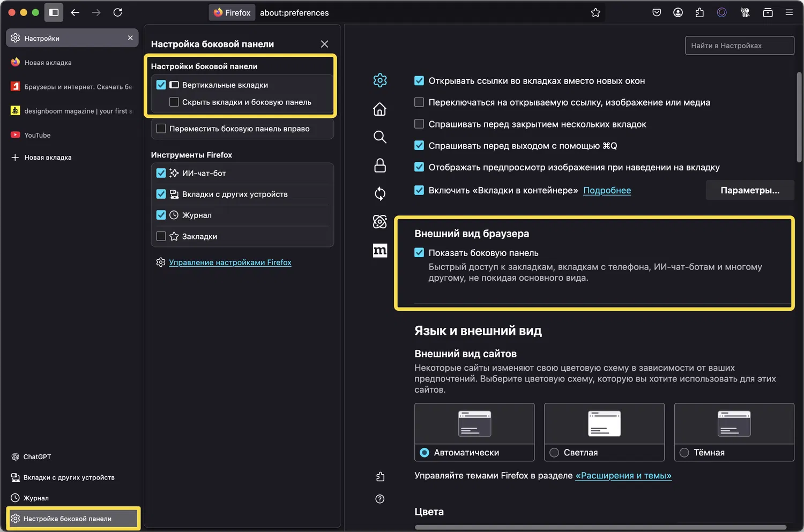Select the Тёмная appearance radio button
The height and width of the screenshot is (532, 804).
(x=684, y=452)
